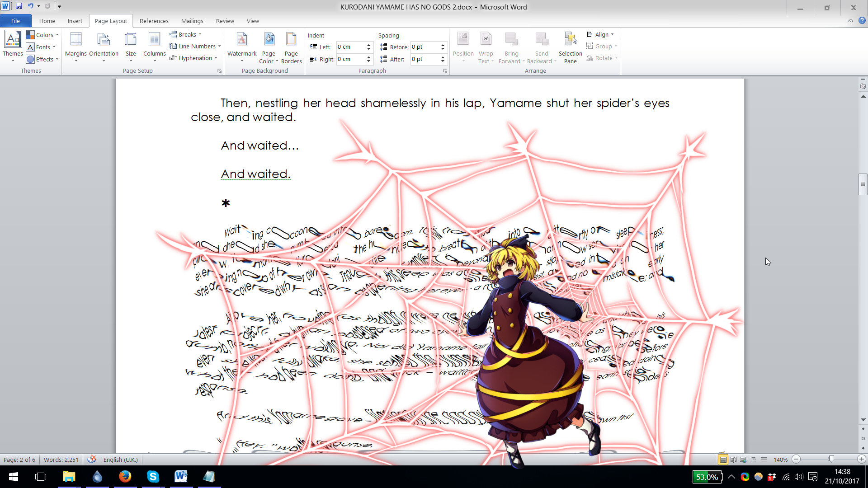
Task: Open Page Color picker
Action: (269, 47)
